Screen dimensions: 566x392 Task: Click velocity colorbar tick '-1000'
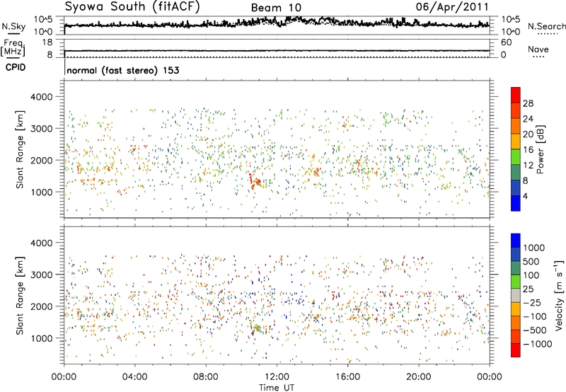[x=538, y=344]
